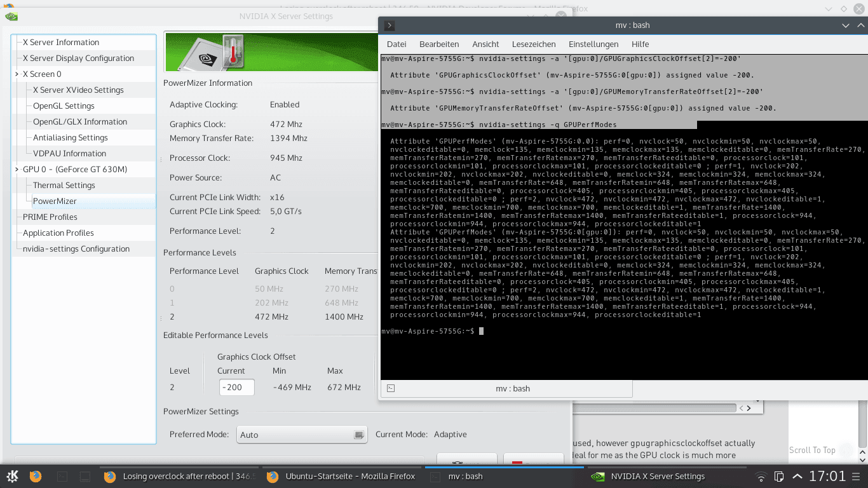Click the Graphics Clock 472 Mhz value
Image resolution: width=868 pixels, height=488 pixels.
(x=286, y=124)
